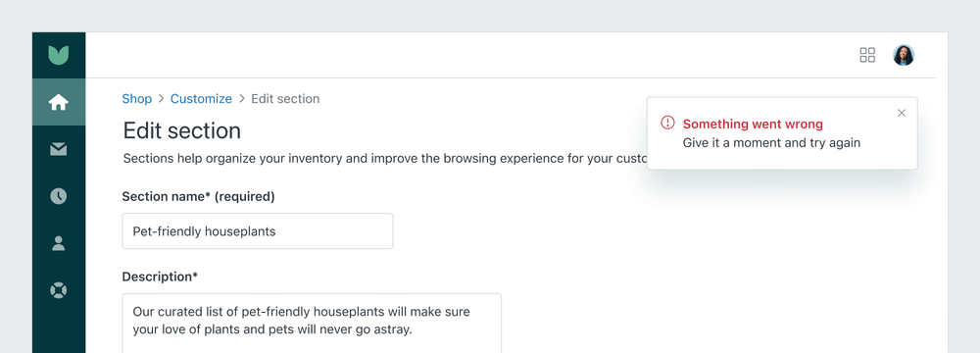Focus the Section name input field
The width and height of the screenshot is (980, 353).
(258, 231)
